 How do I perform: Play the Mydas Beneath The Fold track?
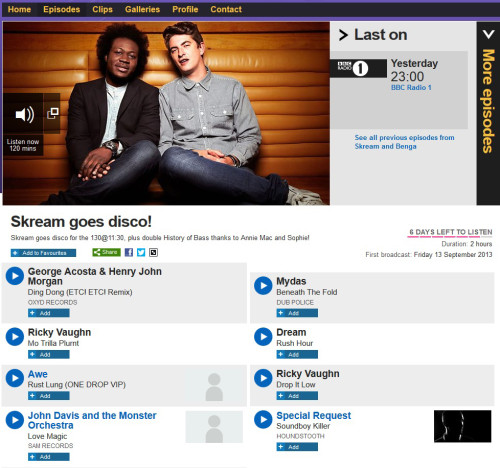point(263,286)
